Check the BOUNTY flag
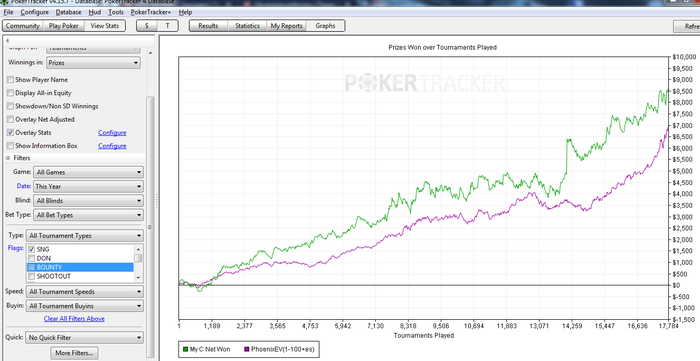Image resolution: width=700 pixels, height=361 pixels. (x=32, y=267)
